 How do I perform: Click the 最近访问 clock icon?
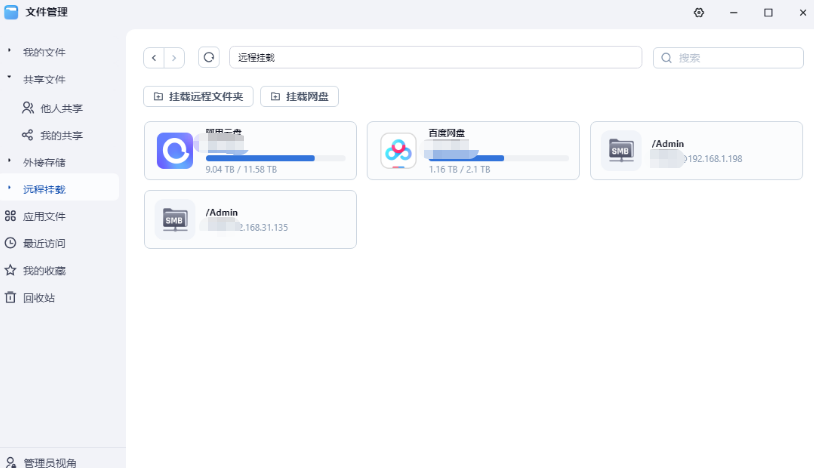click(10, 243)
